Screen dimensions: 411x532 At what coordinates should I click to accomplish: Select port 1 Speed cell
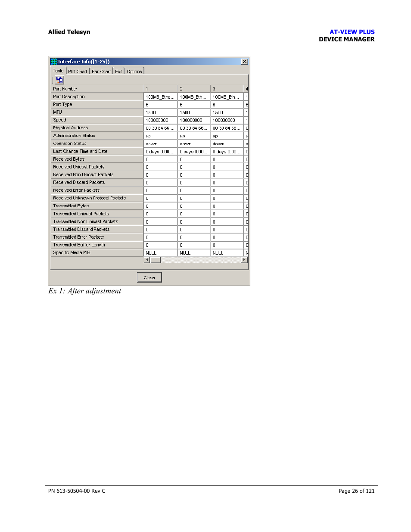(x=160, y=120)
